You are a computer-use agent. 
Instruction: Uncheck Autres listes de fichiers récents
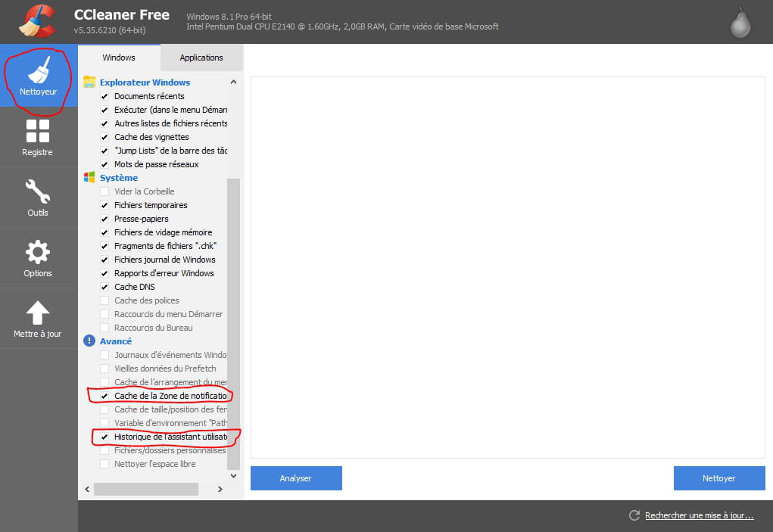104,123
